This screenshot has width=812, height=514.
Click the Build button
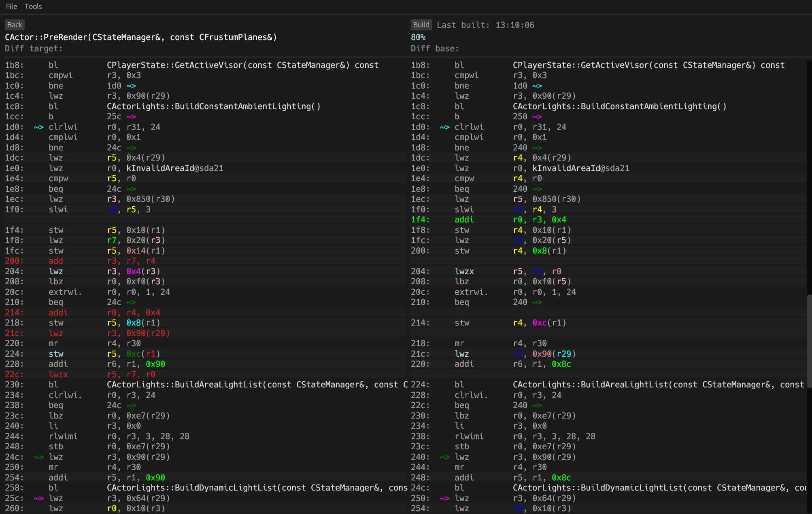click(x=421, y=25)
